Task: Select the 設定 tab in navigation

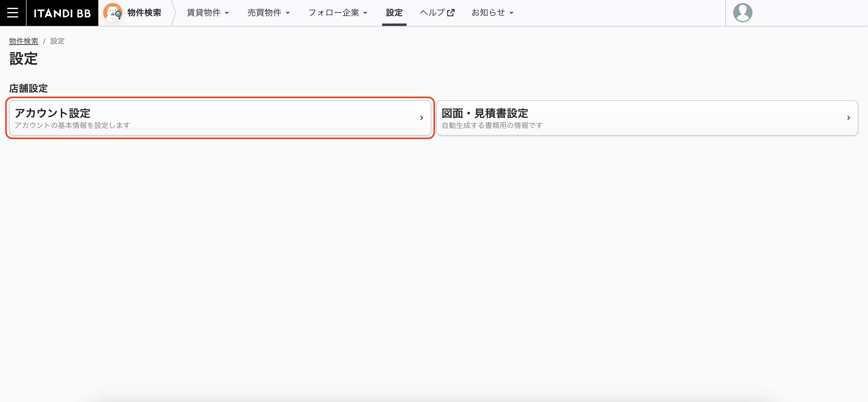Action: pyautogui.click(x=394, y=13)
